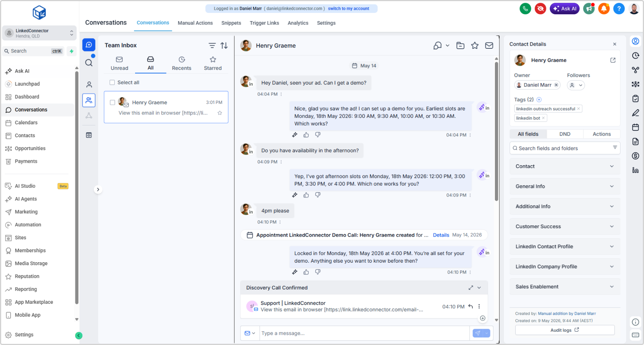Select the Team Inbox people icon
Image resolution: width=644 pixels, height=345 pixels.
click(x=89, y=101)
